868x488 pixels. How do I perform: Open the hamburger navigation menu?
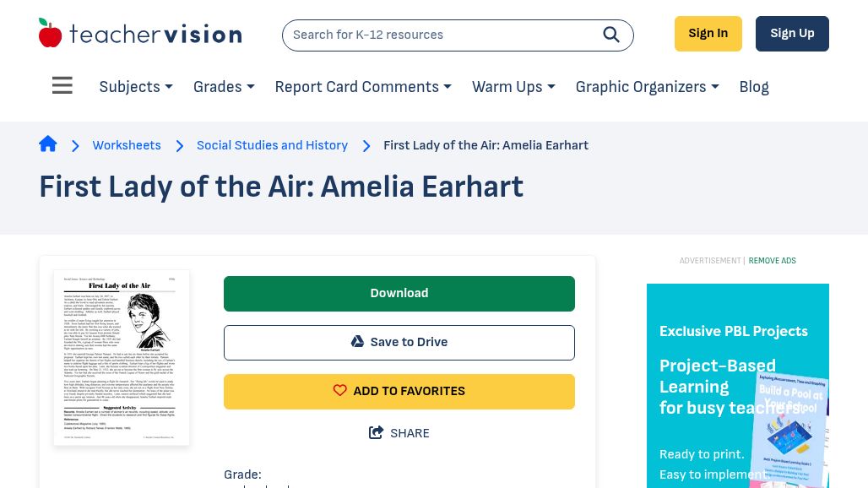tap(62, 84)
